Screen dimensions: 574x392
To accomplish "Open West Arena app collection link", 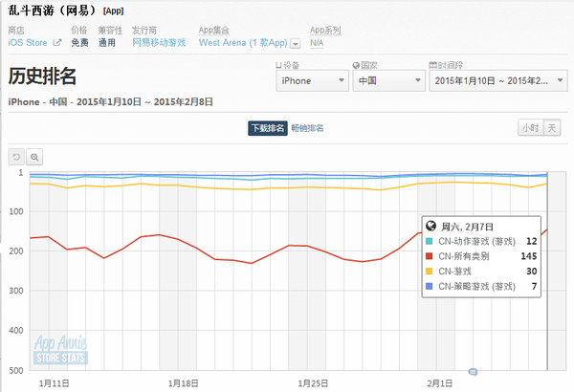I will click(243, 43).
